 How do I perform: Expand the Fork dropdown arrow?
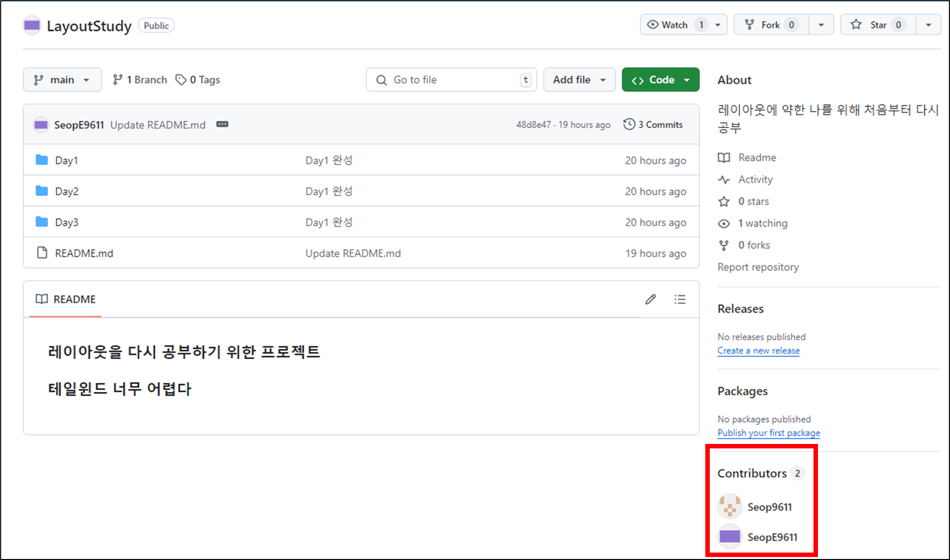click(821, 25)
